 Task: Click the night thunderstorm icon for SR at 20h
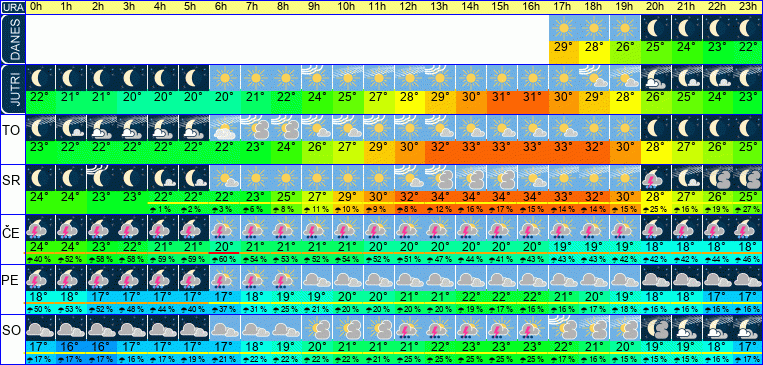click(x=656, y=178)
